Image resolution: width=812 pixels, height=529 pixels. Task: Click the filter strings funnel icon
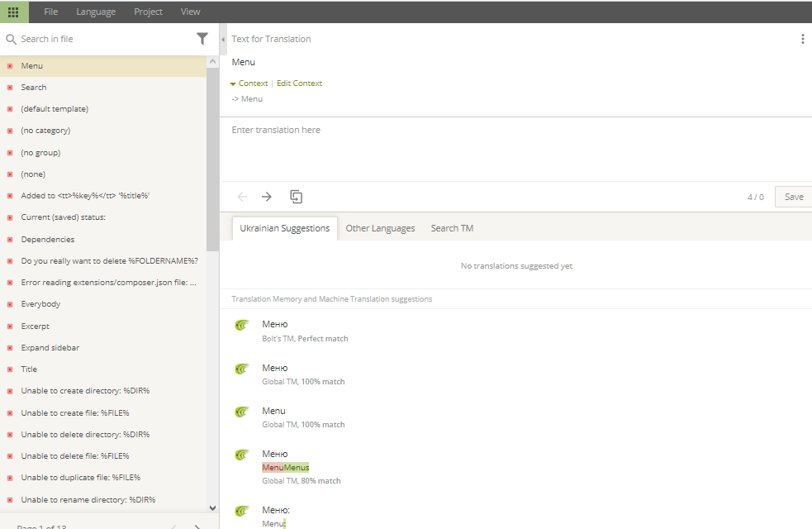[x=202, y=39]
